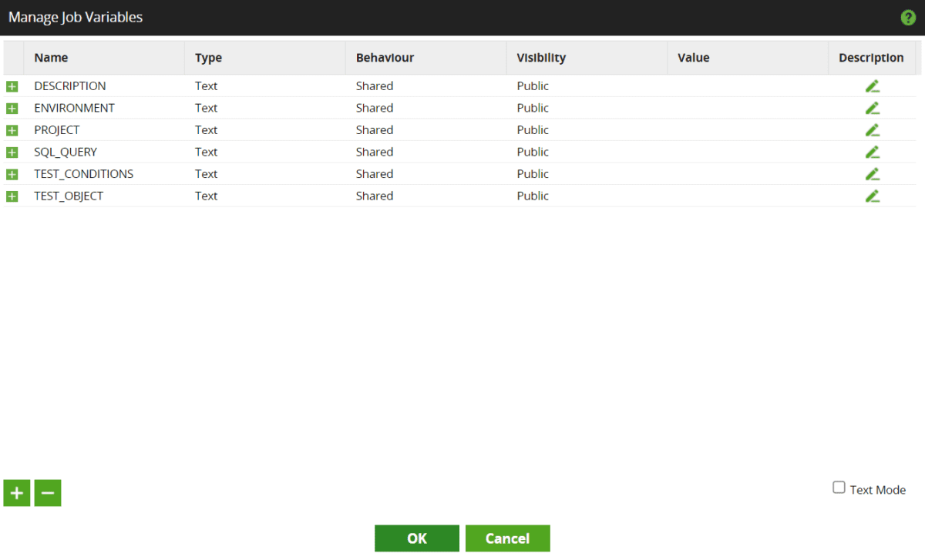Select the DESCRIPTION variable name
The height and width of the screenshot is (560, 925).
coord(69,86)
